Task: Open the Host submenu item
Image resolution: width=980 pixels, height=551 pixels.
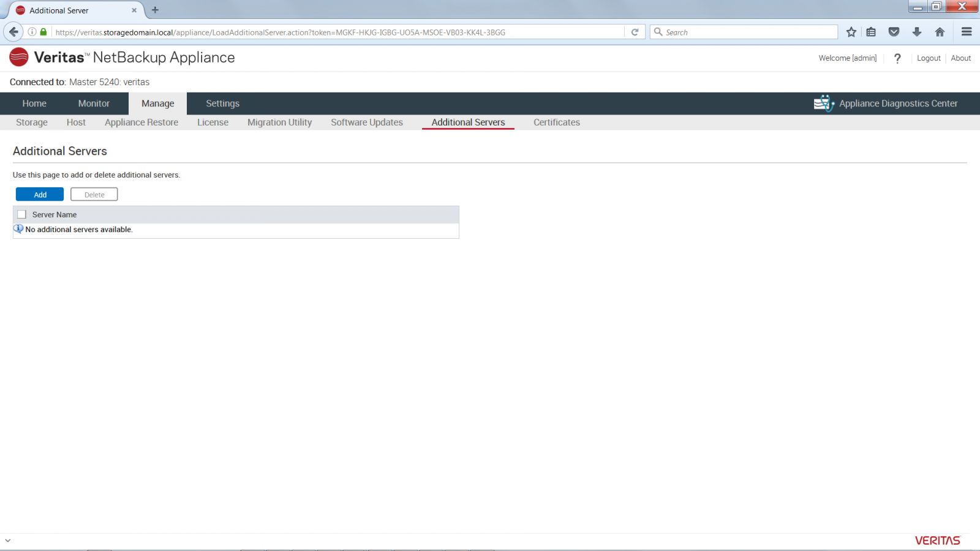Action: 76,122
